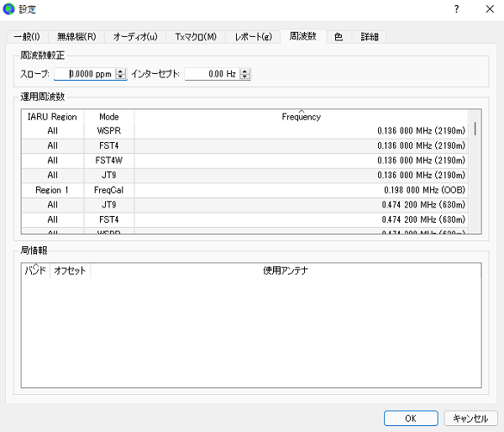
Task: Go to the レポート(g) tab
Action: click(253, 37)
